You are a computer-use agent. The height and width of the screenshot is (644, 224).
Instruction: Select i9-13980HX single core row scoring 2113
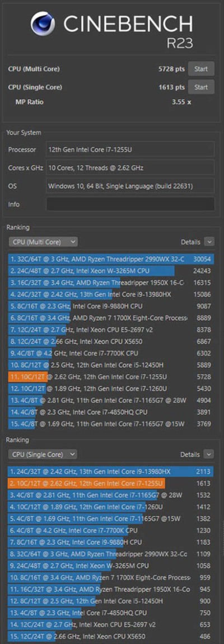click(x=111, y=472)
